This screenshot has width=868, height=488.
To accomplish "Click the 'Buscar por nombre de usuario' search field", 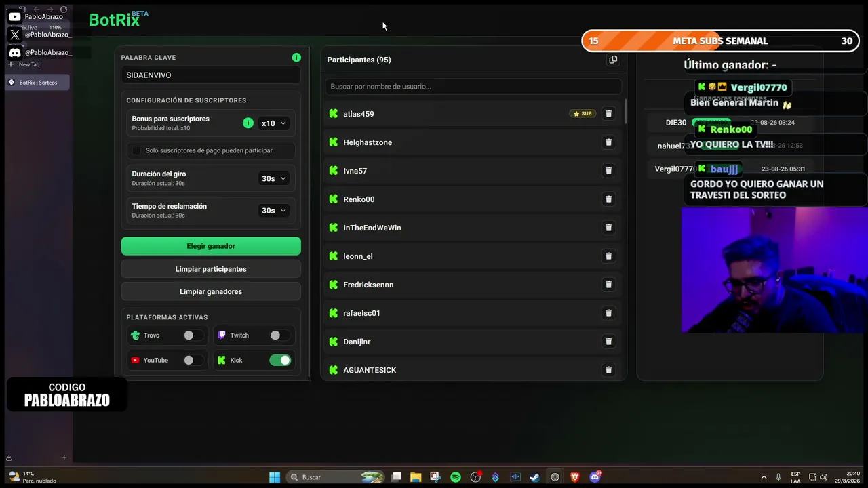I will [473, 87].
